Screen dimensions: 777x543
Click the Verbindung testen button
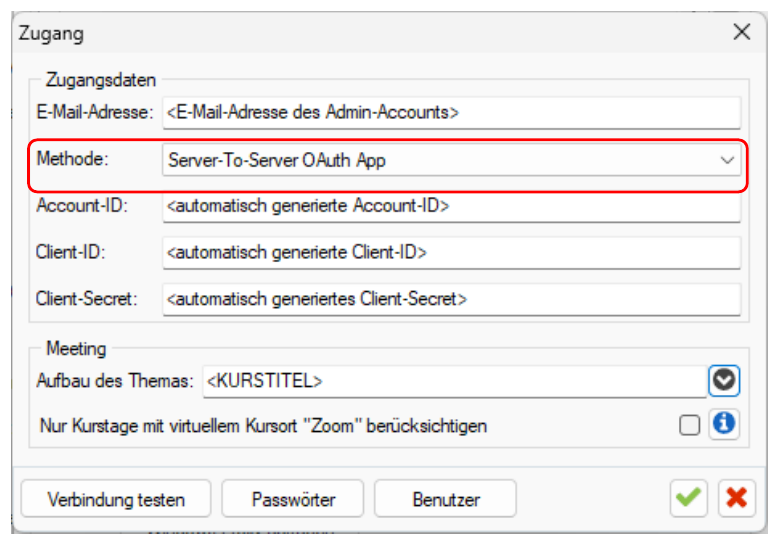point(116,499)
